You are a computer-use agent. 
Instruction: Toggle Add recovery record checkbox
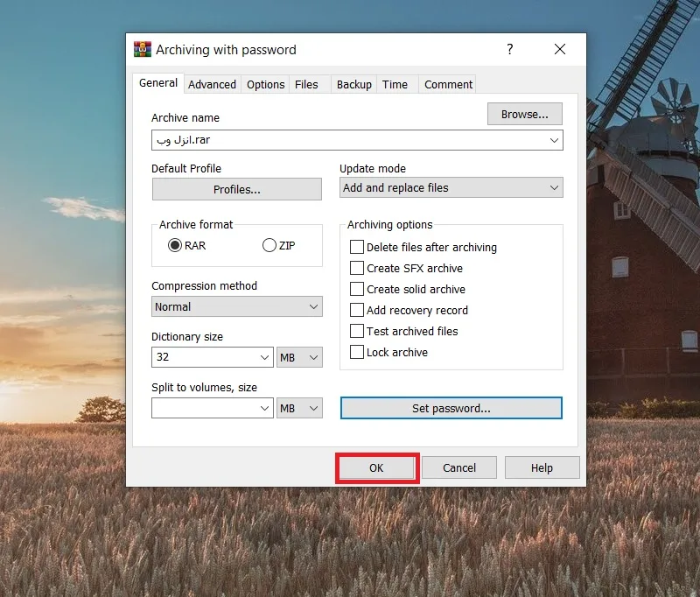click(357, 310)
